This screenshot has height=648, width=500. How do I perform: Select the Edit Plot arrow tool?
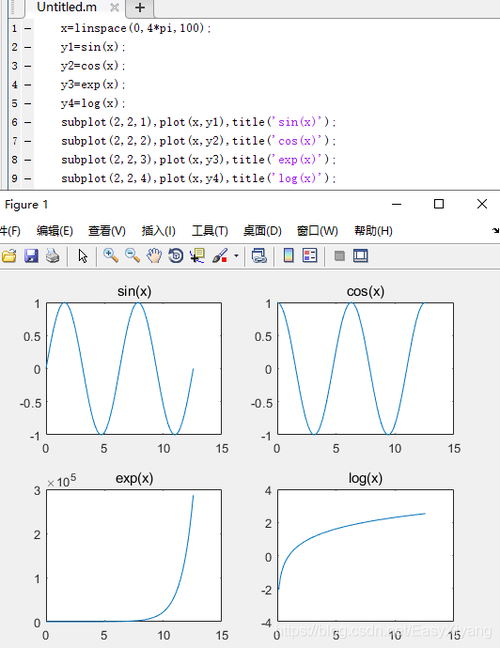point(83,256)
